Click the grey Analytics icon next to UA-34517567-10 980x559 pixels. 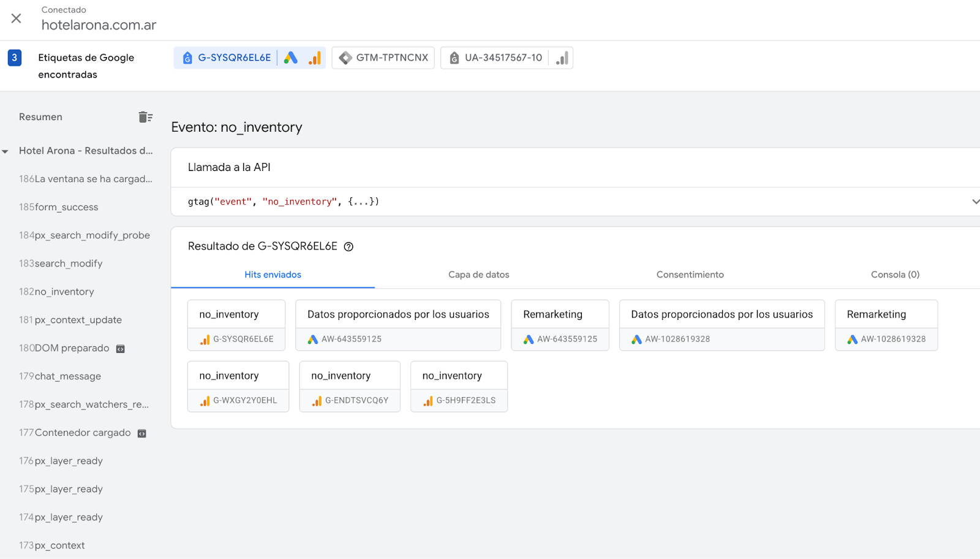562,58
